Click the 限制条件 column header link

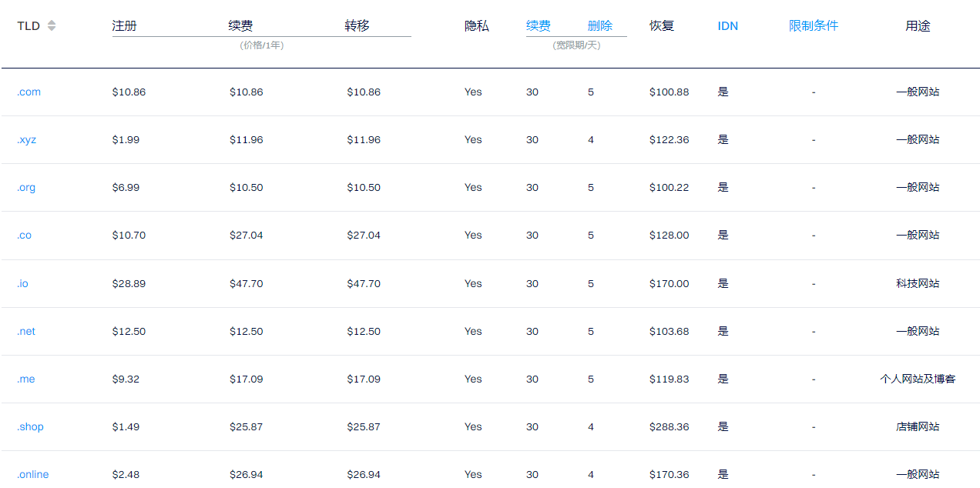(813, 26)
